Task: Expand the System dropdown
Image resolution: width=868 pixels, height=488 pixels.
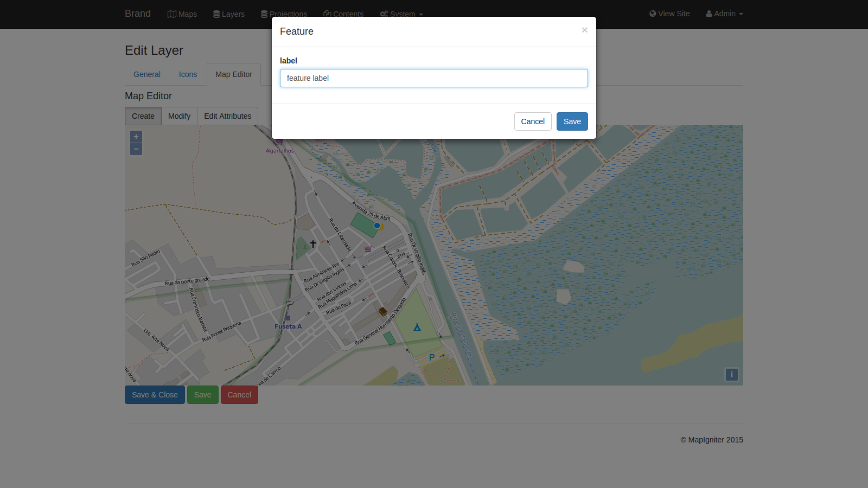Action: coord(401,14)
